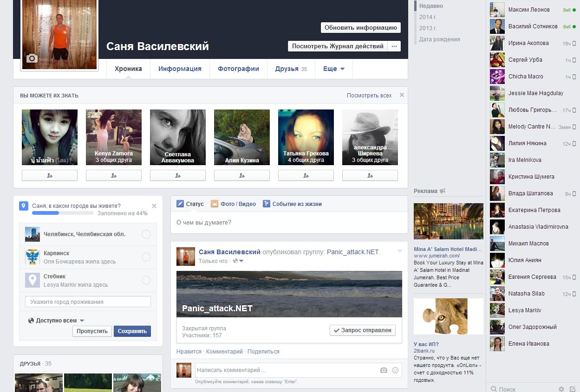Select the Стебник city radio option
Image resolution: width=580 pixels, height=392 pixels.
146,280
